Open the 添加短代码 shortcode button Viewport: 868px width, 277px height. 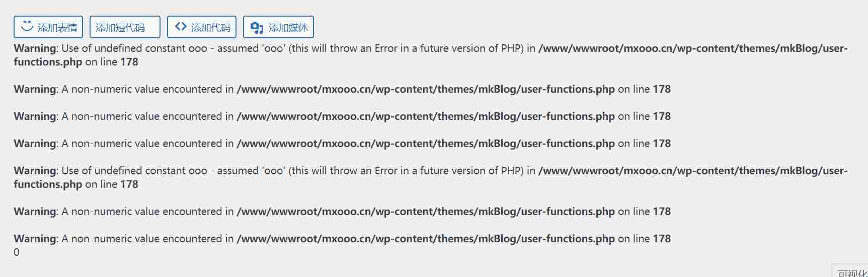click(125, 27)
